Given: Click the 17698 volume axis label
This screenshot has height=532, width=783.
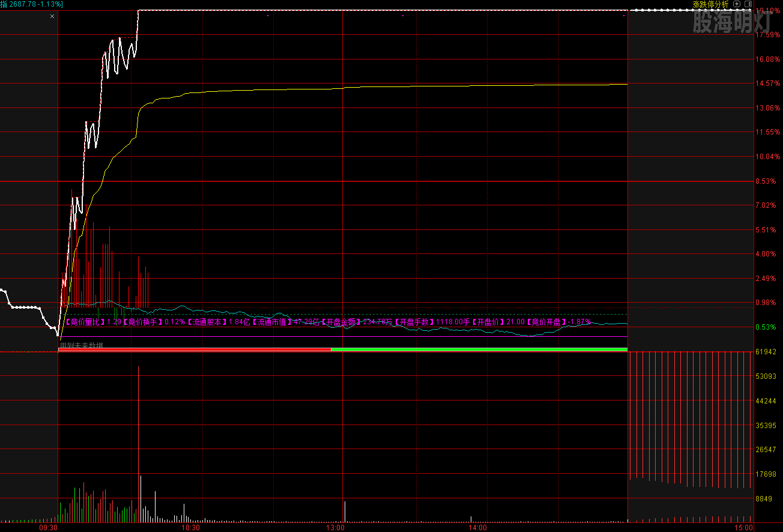Looking at the screenshot, I should click(767, 474).
